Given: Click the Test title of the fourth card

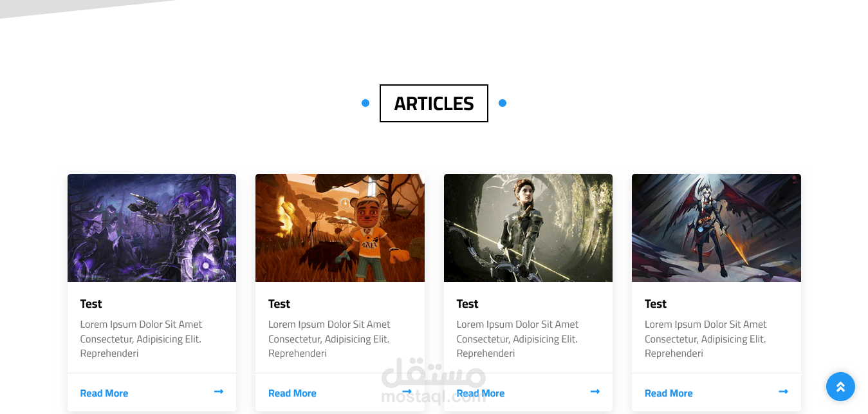Looking at the screenshot, I should tap(656, 304).
